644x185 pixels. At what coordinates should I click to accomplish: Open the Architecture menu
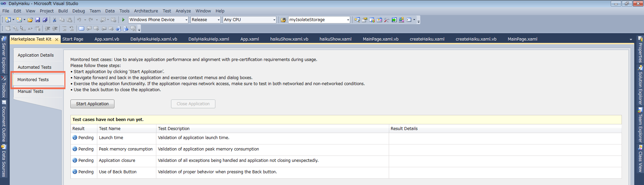tap(146, 11)
